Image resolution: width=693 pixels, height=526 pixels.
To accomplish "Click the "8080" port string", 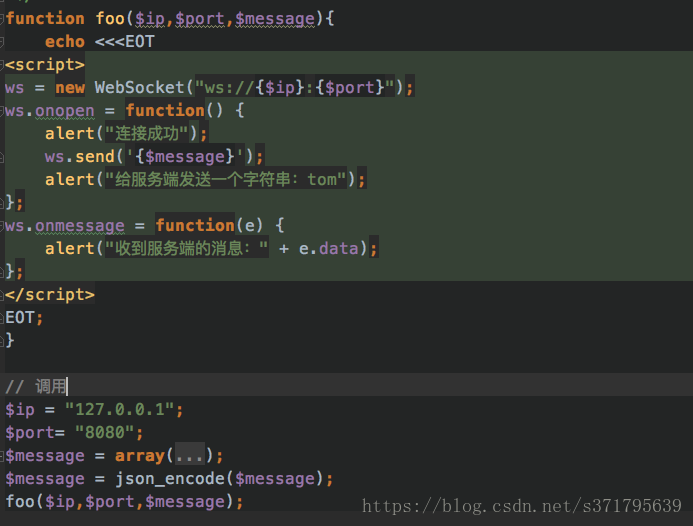I will 104,432.
